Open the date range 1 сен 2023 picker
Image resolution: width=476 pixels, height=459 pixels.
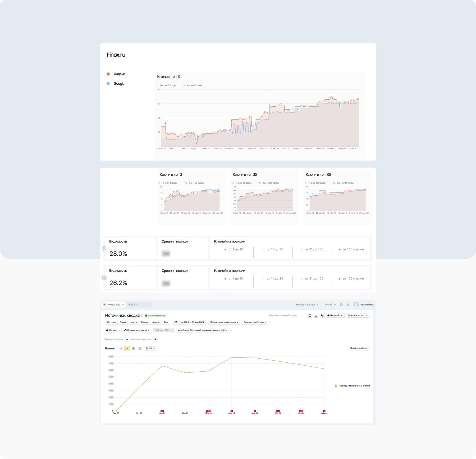(189, 322)
